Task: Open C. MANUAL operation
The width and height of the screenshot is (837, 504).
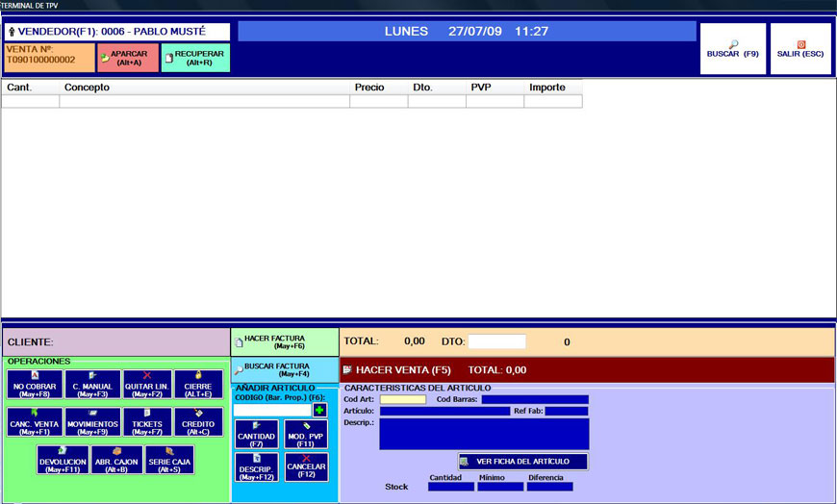Action: pyautogui.click(x=92, y=385)
